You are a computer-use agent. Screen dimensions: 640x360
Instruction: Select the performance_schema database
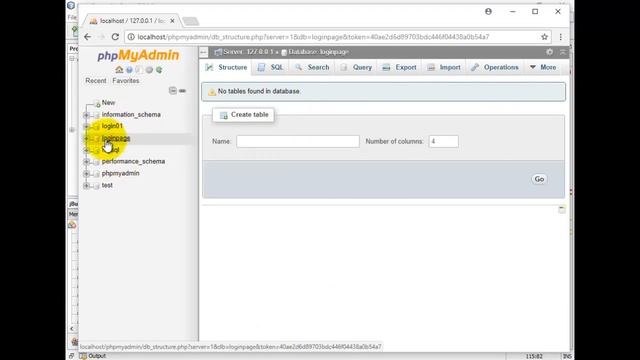[133, 161]
